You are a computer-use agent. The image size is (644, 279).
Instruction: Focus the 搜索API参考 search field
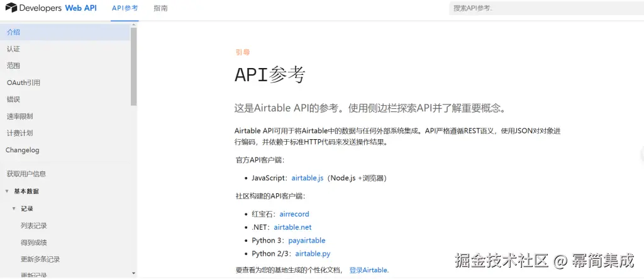(x=547, y=8)
